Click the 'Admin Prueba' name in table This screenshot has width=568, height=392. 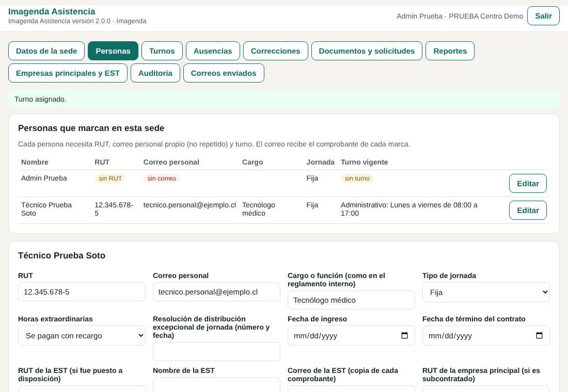tap(44, 178)
